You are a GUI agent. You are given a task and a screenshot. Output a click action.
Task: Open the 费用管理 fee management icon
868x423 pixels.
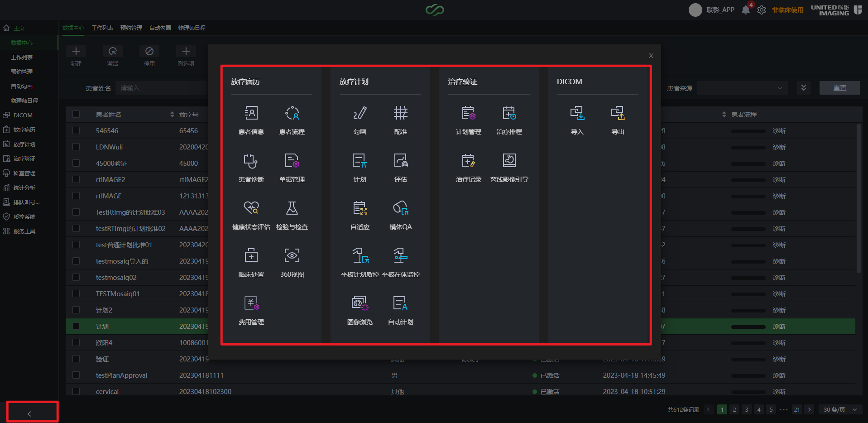coord(251,309)
